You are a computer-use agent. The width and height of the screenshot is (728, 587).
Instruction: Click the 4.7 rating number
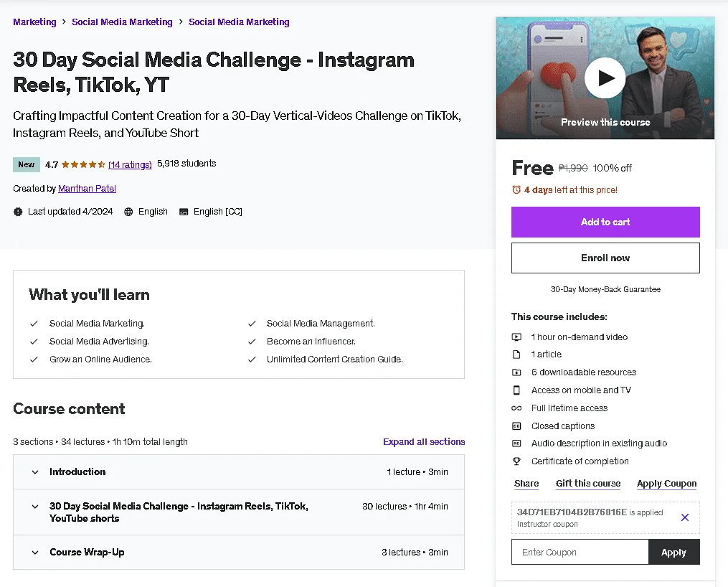coord(52,164)
